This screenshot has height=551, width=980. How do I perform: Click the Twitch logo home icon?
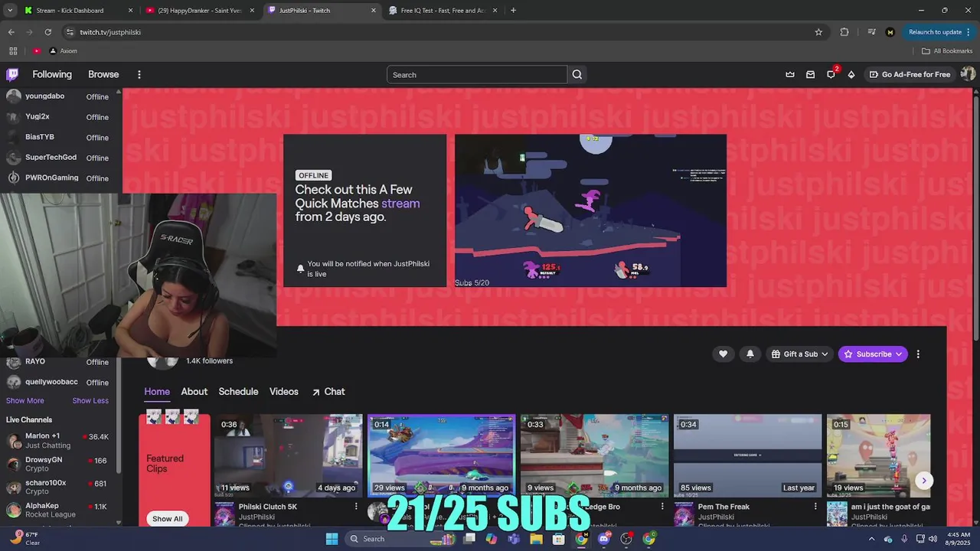tap(12, 74)
